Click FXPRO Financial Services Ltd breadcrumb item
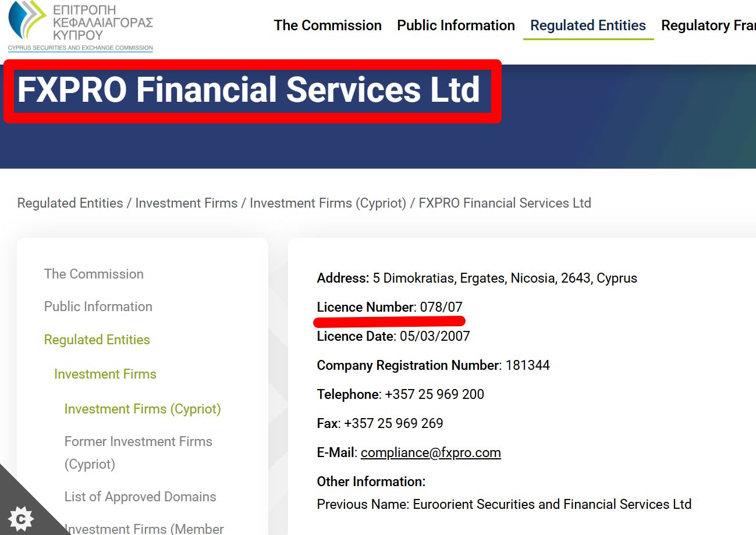The height and width of the screenshot is (535, 756). pos(505,203)
